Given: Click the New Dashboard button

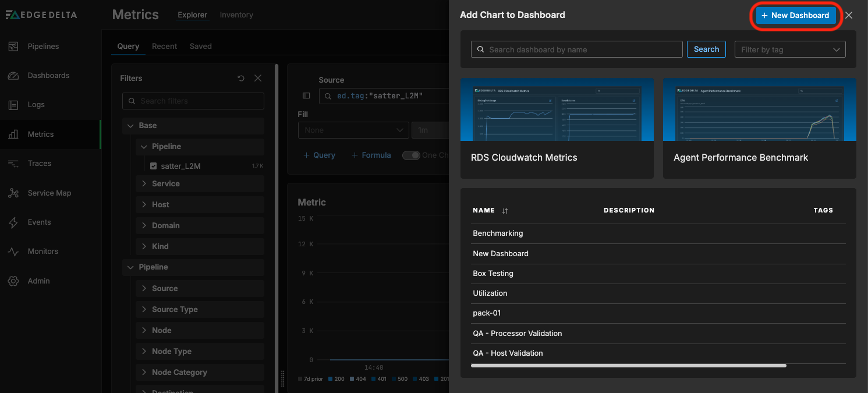Looking at the screenshot, I should tap(795, 16).
